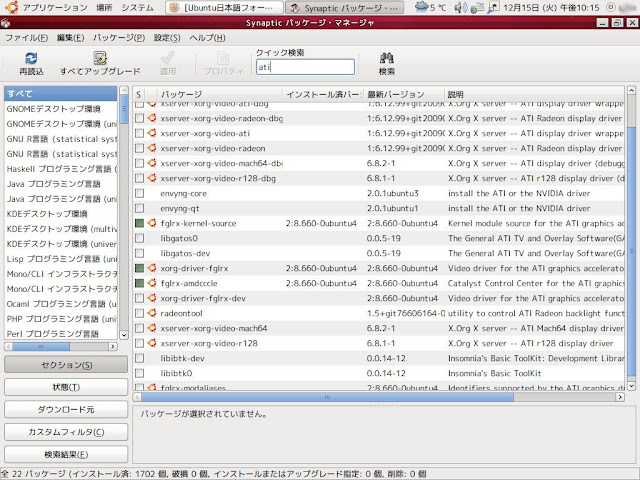Click Ubuntu support icon of xserver-xorg-video-mach64-dbg row
The width and height of the screenshot is (640, 480).
152,163
